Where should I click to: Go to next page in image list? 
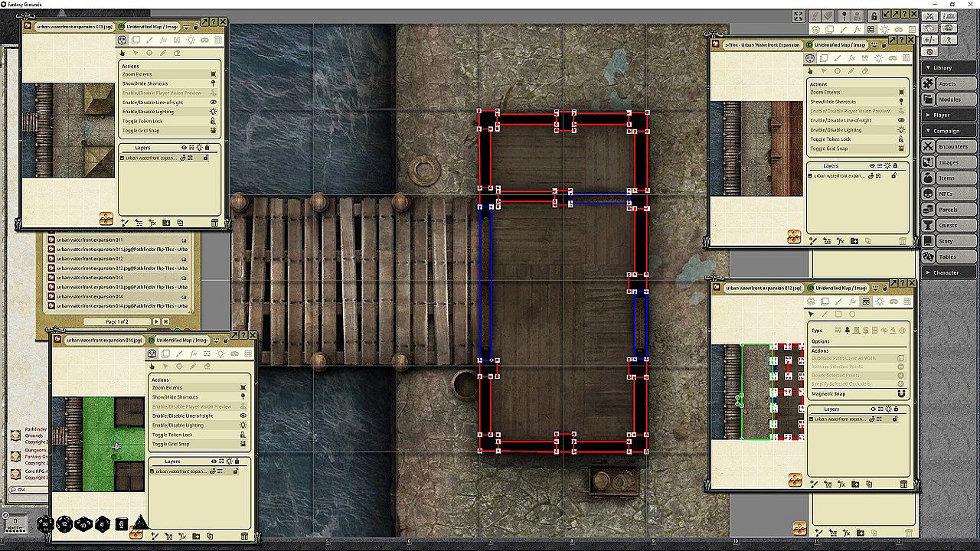(156, 321)
